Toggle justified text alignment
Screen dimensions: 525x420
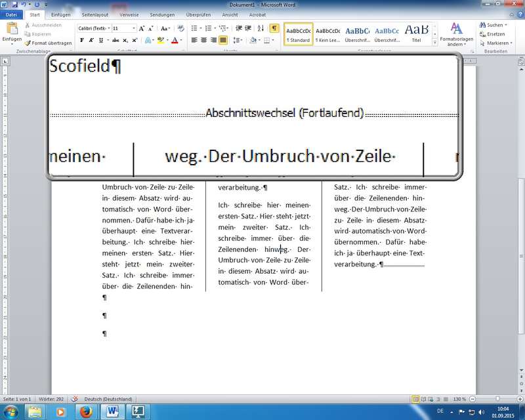pos(223,40)
